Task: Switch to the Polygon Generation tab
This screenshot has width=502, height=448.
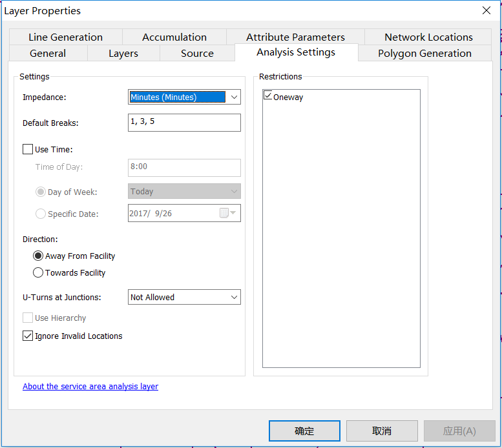Action: coord(424,53)
